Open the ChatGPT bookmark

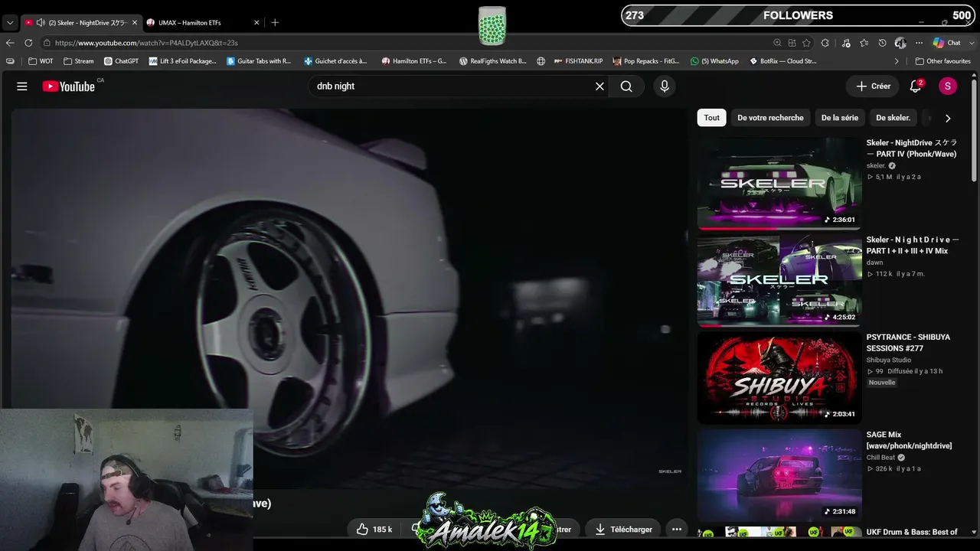point(121,61)
